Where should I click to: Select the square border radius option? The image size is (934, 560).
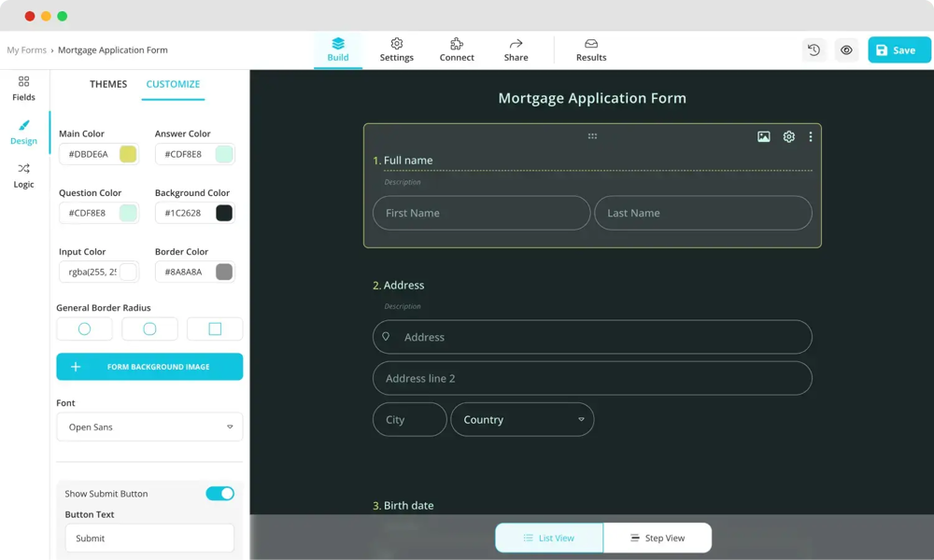215,329
